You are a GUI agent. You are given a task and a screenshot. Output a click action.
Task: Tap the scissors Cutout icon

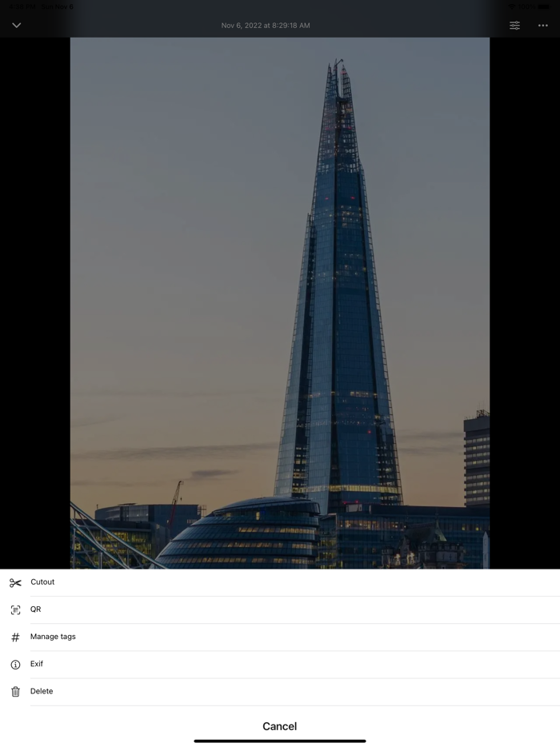coord(15,582)
